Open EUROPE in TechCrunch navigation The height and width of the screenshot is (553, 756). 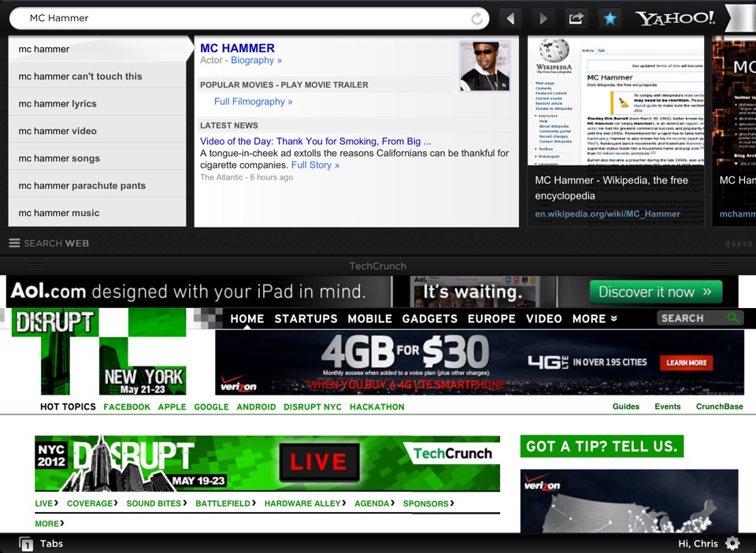point(491,319)
